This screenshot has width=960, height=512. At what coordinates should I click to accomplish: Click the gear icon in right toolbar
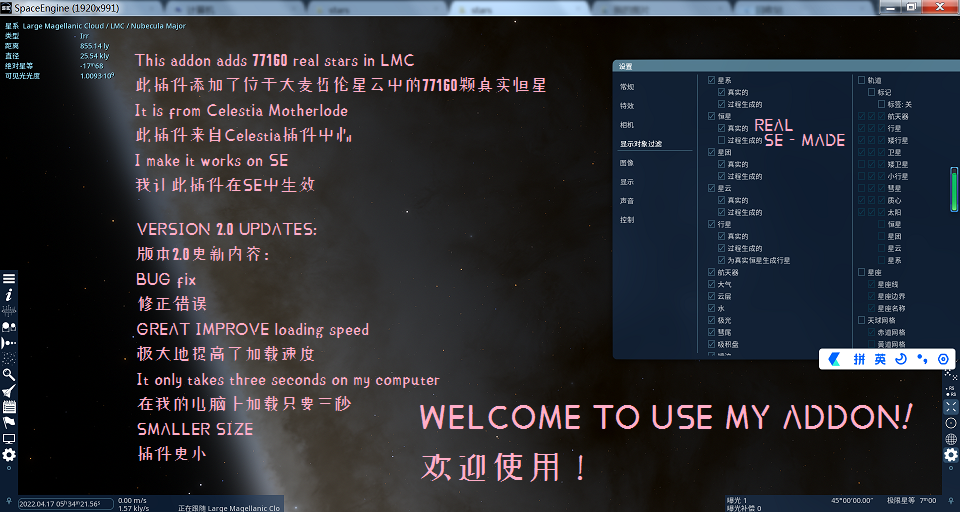950,454
